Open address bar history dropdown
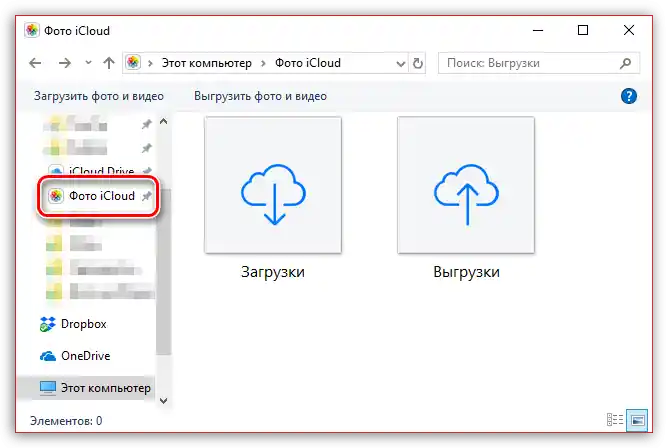The image size is (668, 448). 400,64
